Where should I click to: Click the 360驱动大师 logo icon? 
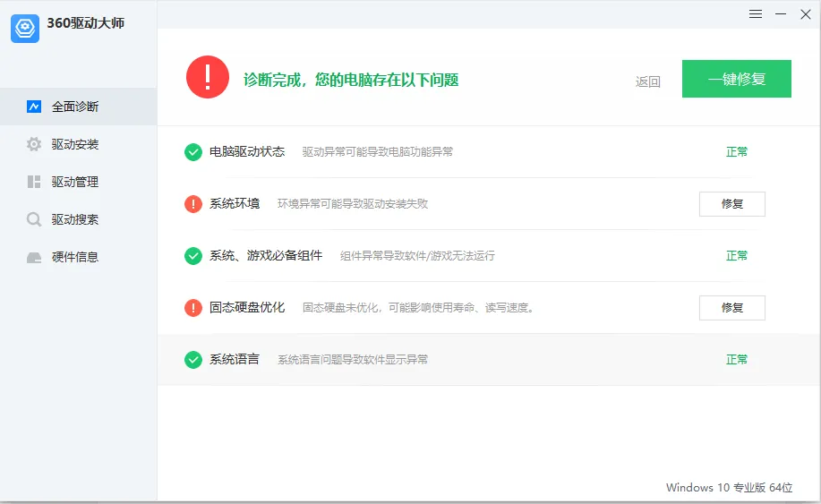coord(25,29)
